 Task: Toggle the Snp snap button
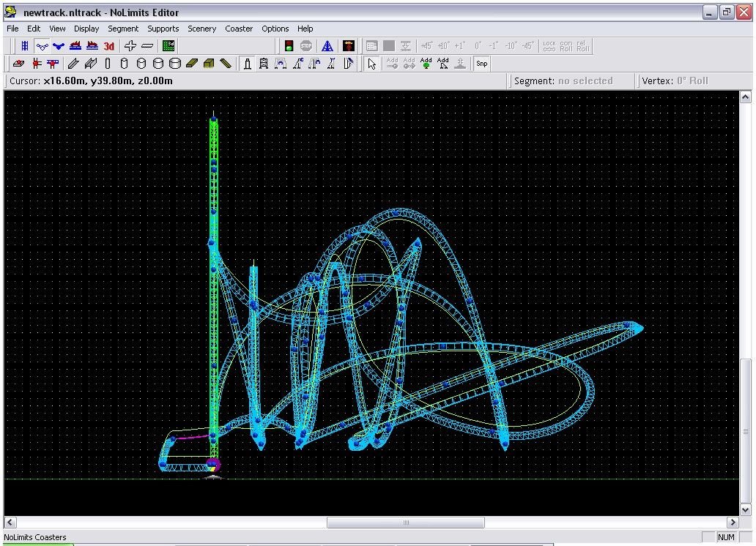coord(482,64)
